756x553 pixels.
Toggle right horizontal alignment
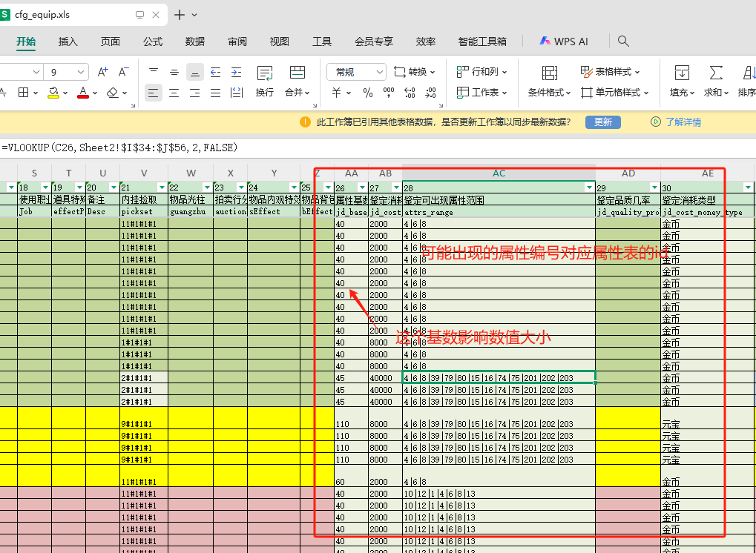(x=195, y=93)
